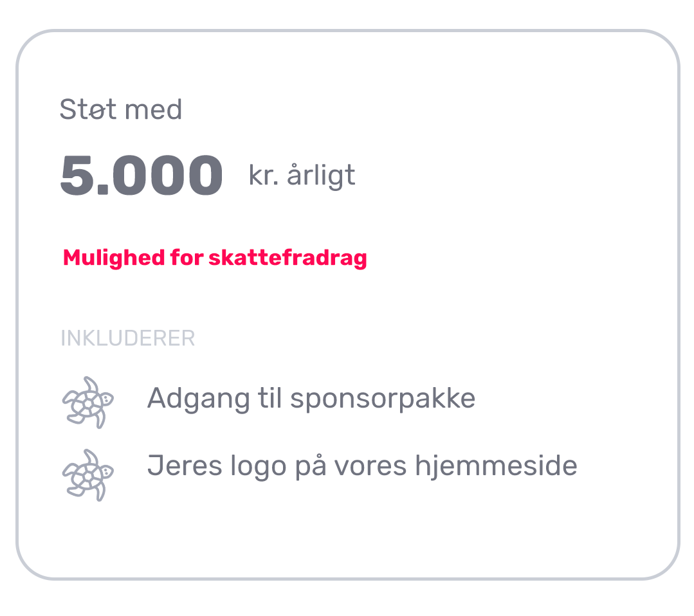Click the turtle icon beside Adgang til sponsorpakke

point(87,403)
